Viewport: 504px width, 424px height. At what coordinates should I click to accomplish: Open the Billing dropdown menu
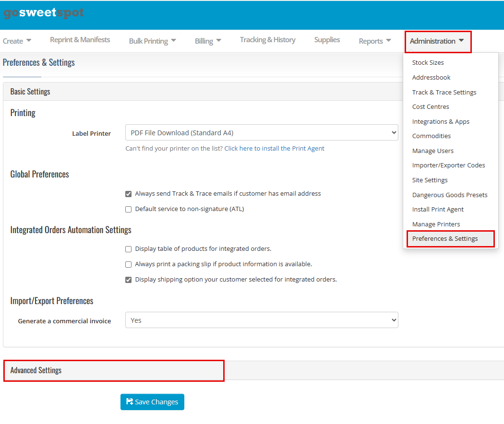[208, 41]
